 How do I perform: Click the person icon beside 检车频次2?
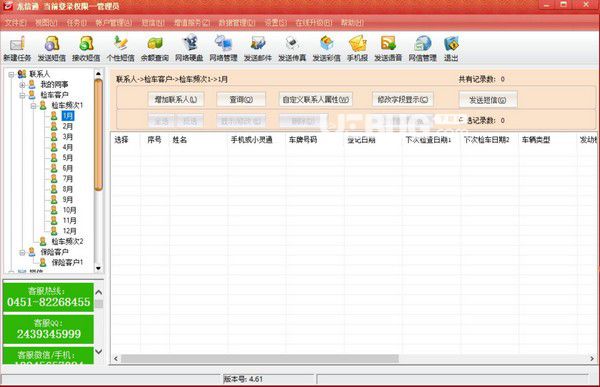43,241
